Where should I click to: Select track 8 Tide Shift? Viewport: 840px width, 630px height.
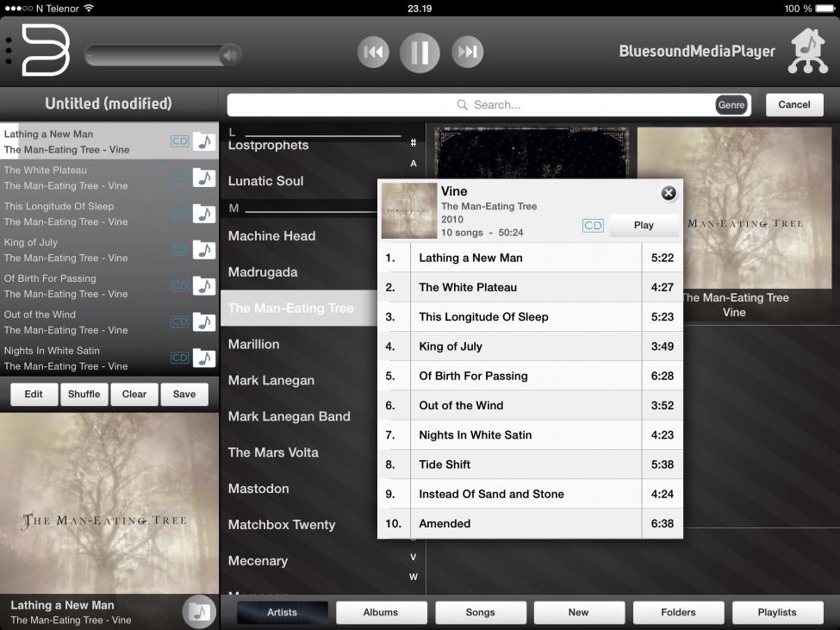click(x=531, y=464)
